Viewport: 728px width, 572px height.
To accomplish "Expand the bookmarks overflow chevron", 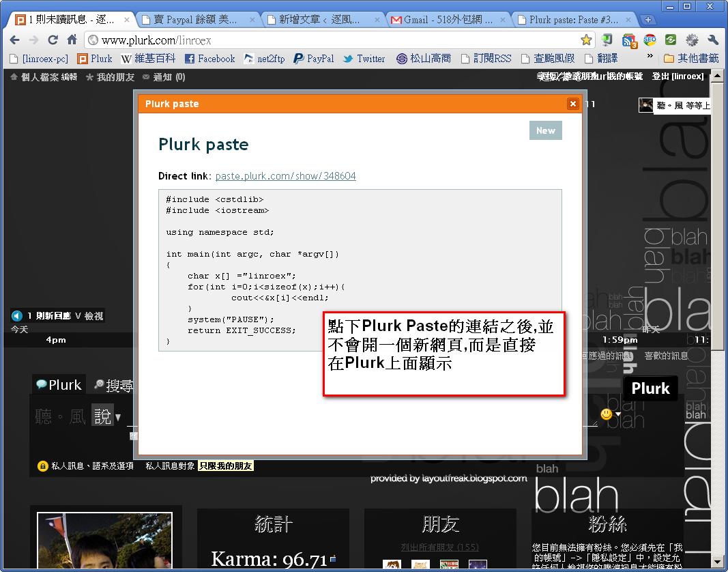I will click(650, 56).
